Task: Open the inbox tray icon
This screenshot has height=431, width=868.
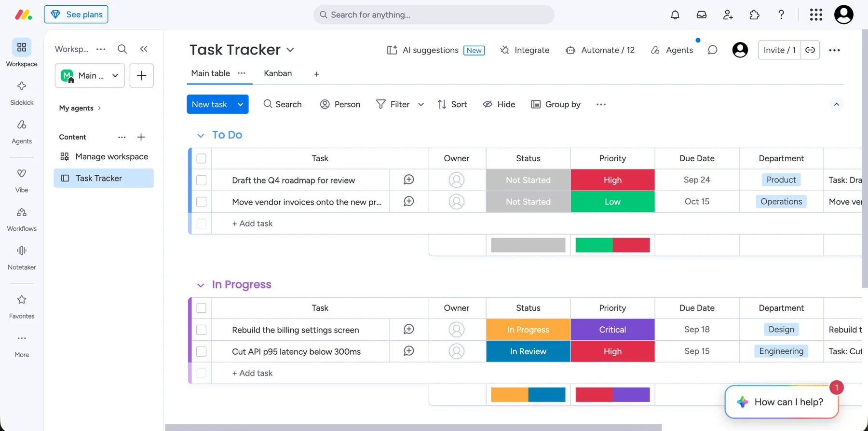Action: 702,14
